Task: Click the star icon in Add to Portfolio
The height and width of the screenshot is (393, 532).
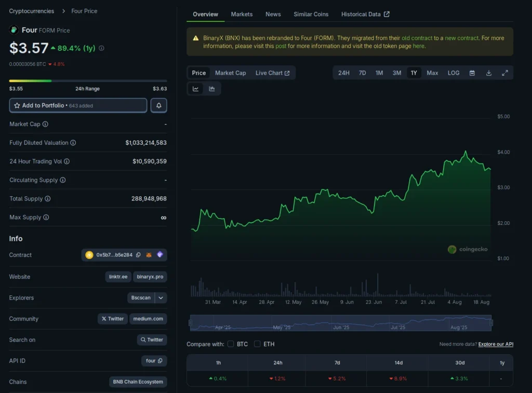Action: coord(17,105)
